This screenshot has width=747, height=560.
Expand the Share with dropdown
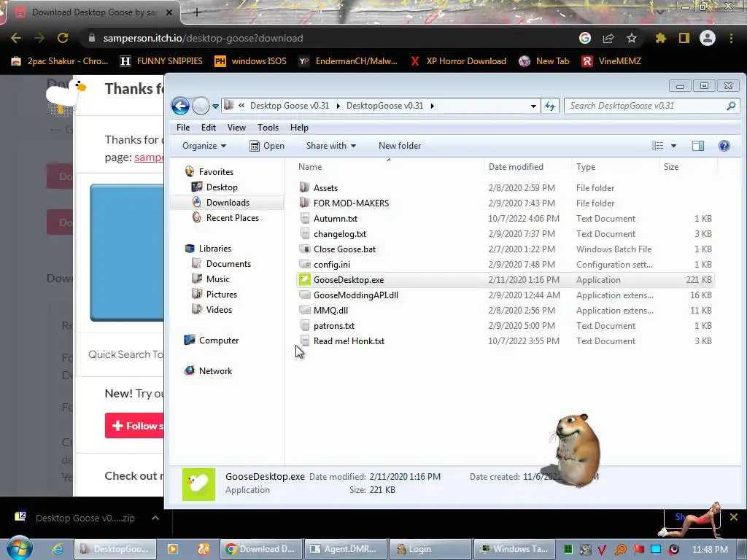click(x=331, y=146)
